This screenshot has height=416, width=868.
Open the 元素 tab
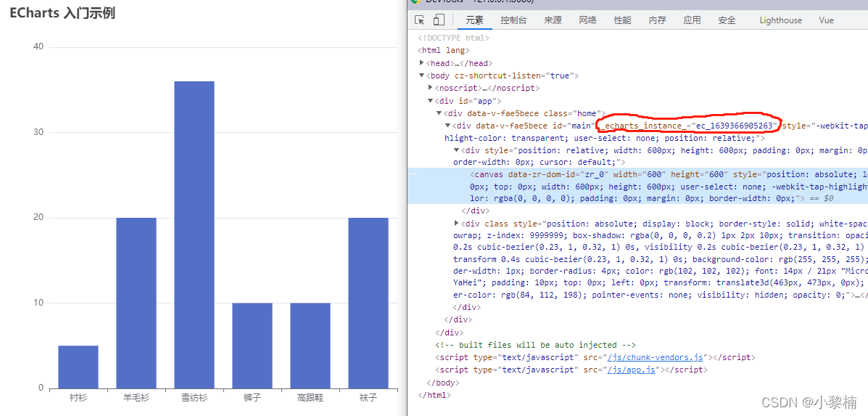[x=474, y=20]
